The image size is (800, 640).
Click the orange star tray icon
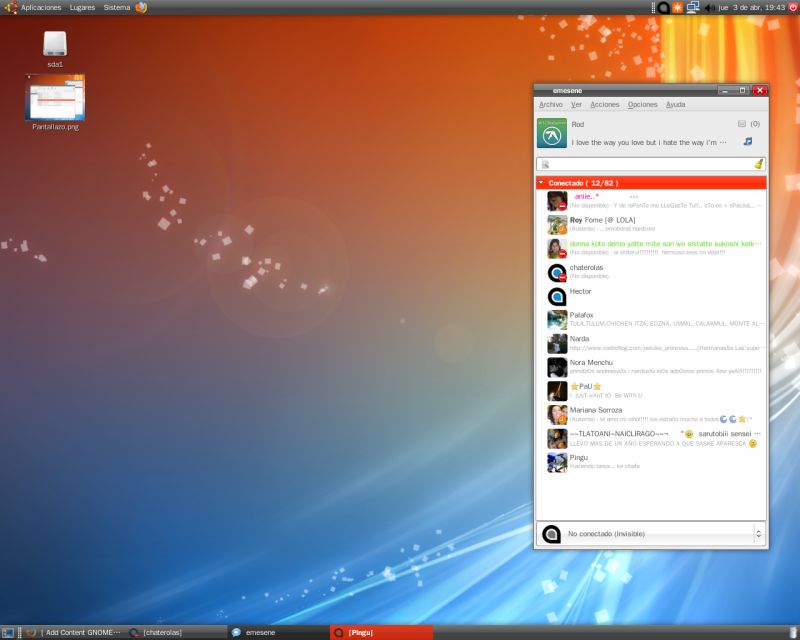tap(678, 8)
